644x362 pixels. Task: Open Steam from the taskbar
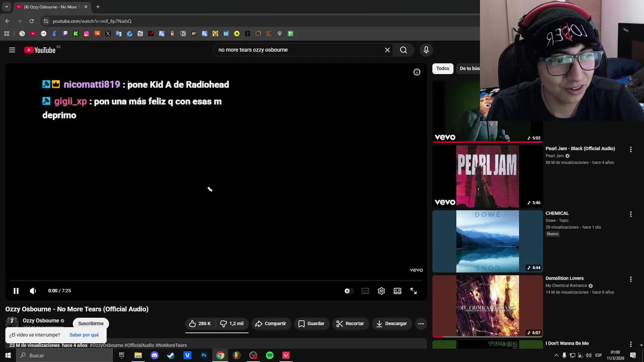tap(171, 355)
